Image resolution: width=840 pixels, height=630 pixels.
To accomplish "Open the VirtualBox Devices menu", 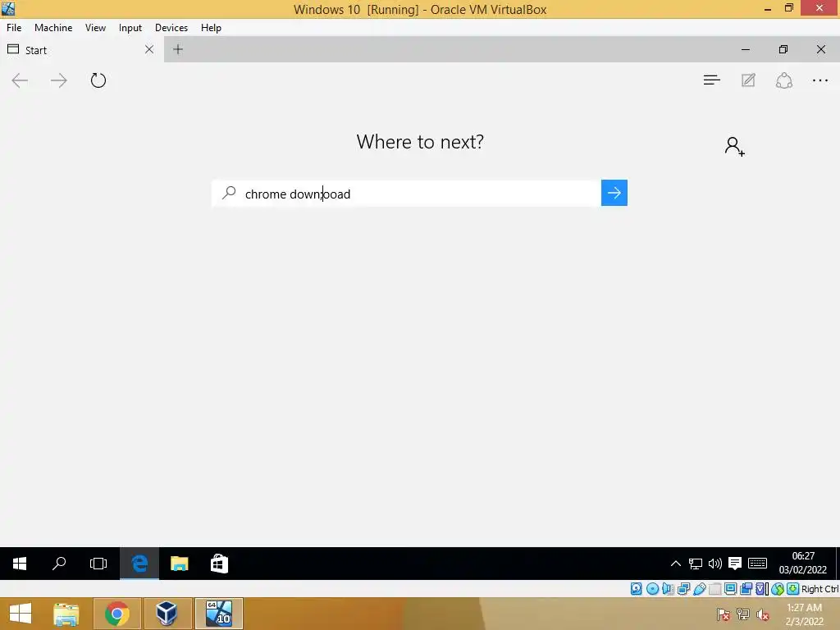I will [171, 28].
